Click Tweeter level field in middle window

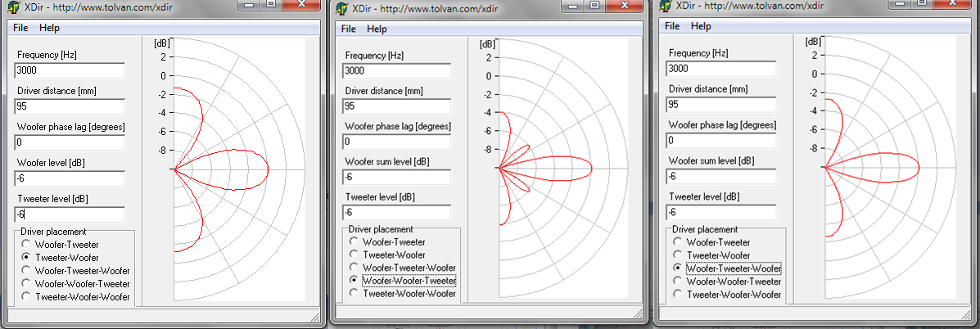[x=397, y=212]
